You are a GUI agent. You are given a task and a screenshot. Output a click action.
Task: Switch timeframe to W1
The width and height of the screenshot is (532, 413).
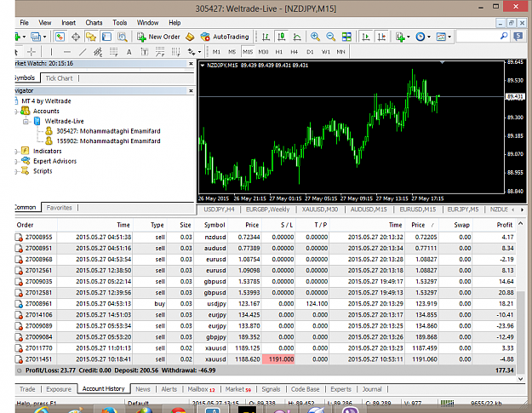(326, 52)
